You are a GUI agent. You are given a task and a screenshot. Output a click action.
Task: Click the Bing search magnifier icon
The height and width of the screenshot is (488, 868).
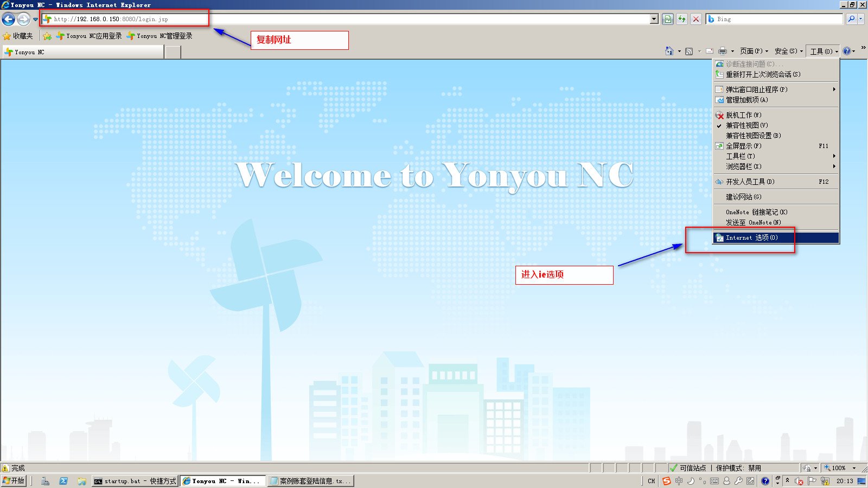pos(851,19)
